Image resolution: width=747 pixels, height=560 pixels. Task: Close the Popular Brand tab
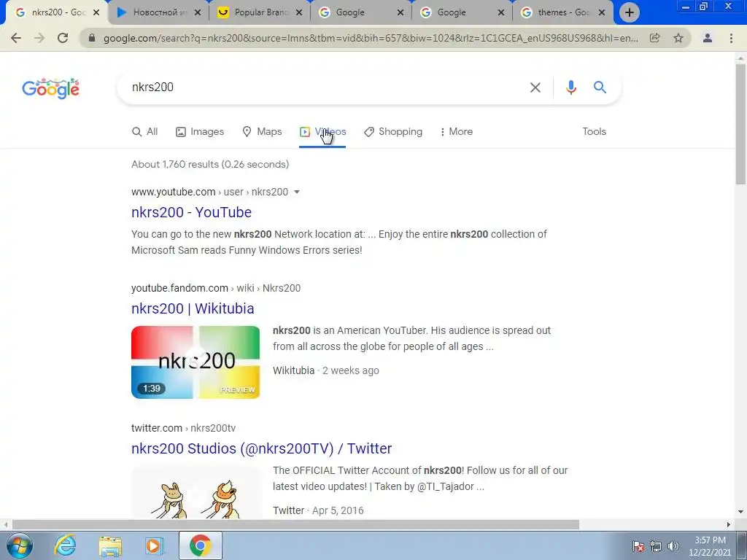[298, 12]
